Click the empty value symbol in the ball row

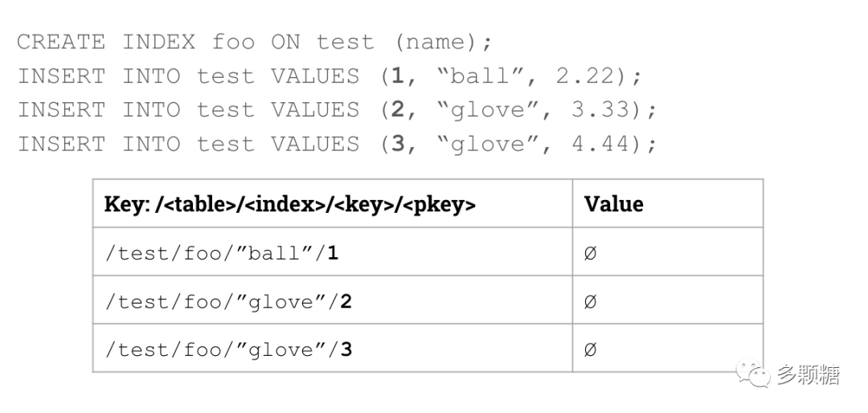tap(591, 253)
